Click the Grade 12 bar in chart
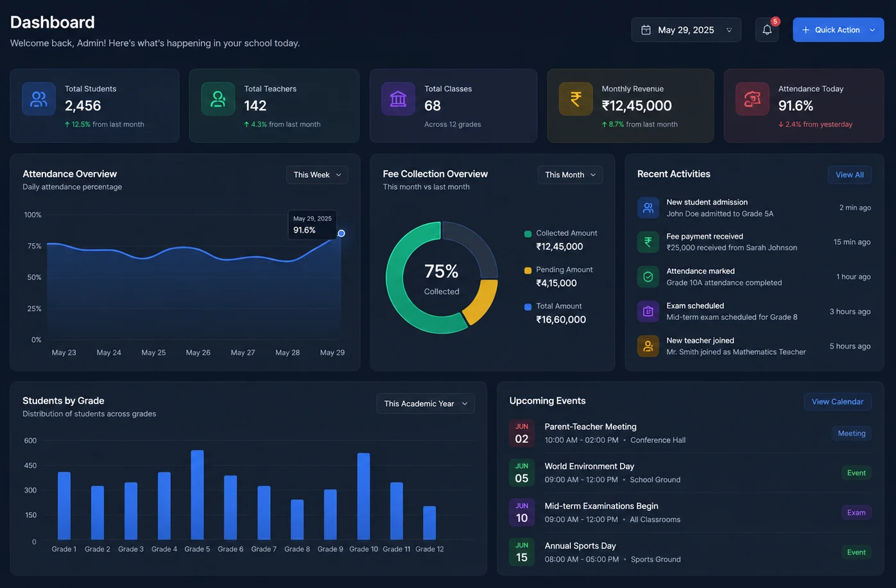The image size is (896, 588). [429, 523]
